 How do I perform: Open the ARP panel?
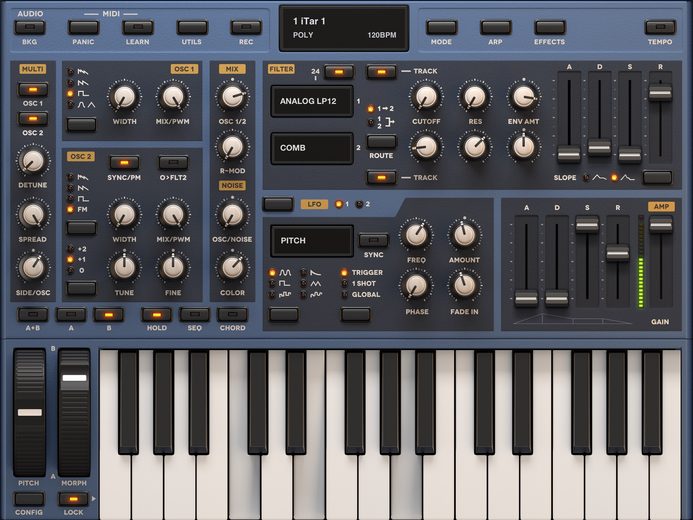495,27
